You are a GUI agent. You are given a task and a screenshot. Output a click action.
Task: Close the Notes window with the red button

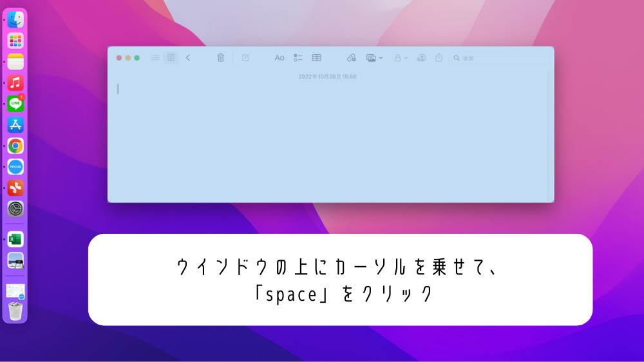click(119, 58)
